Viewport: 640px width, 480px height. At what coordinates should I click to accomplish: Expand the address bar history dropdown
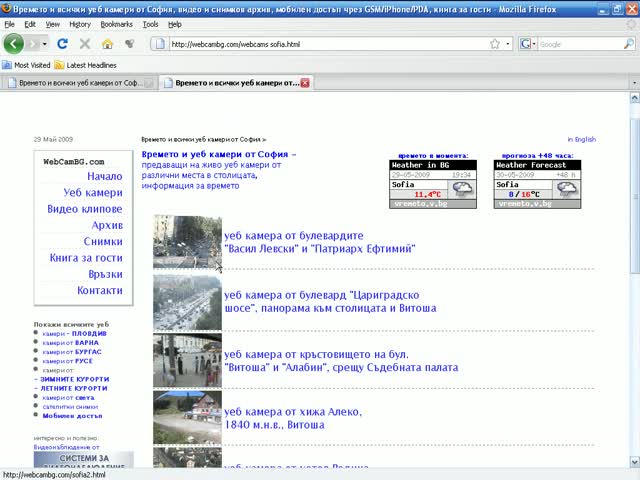[x=508, y=44]
